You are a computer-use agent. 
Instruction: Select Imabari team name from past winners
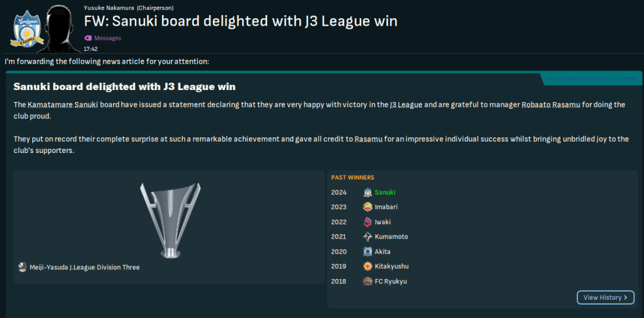point(386,207)
